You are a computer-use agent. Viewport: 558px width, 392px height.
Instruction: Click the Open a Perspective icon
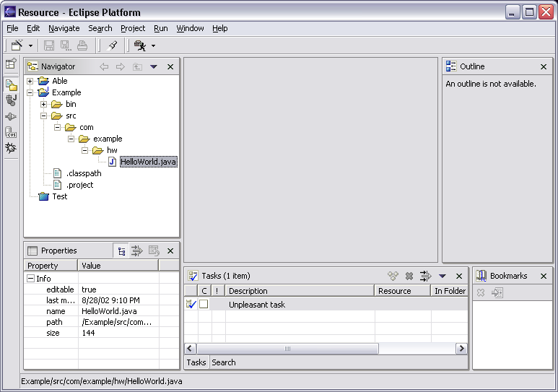(11, 64)
